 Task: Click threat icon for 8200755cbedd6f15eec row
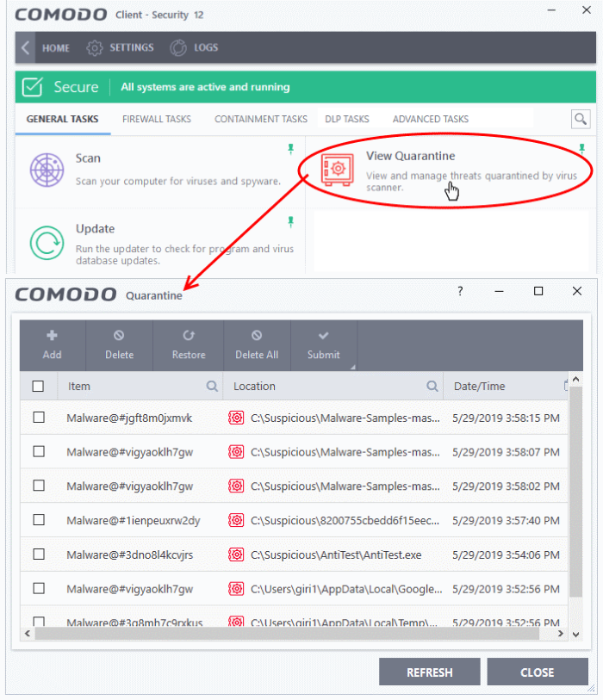236,520
